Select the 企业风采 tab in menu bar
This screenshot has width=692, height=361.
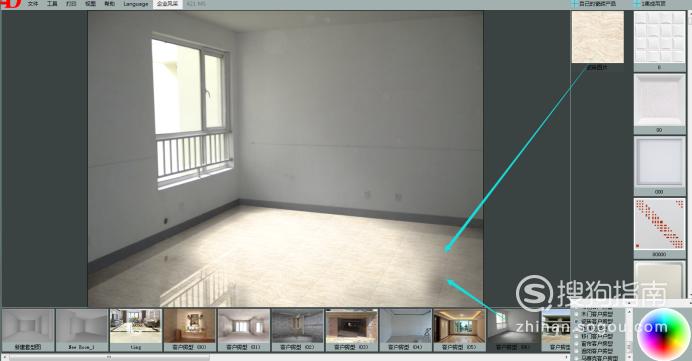coord(168,4)
